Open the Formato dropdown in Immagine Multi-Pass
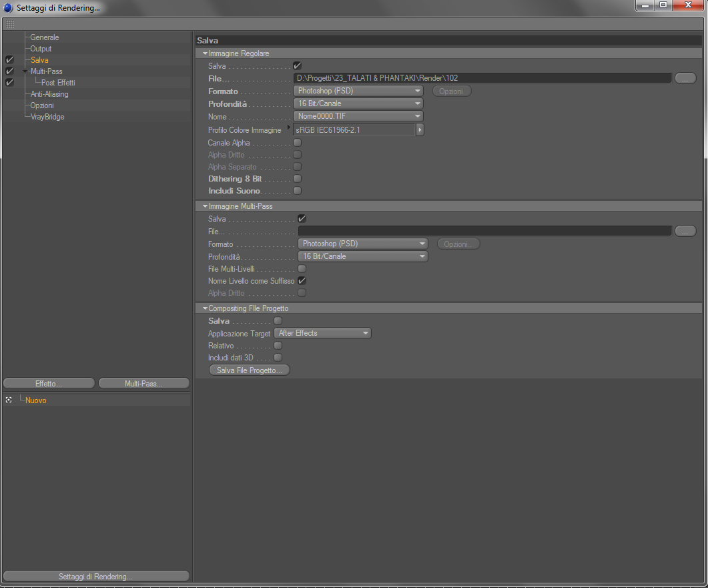This screenshot has height=588, width=708. (362, 244)
